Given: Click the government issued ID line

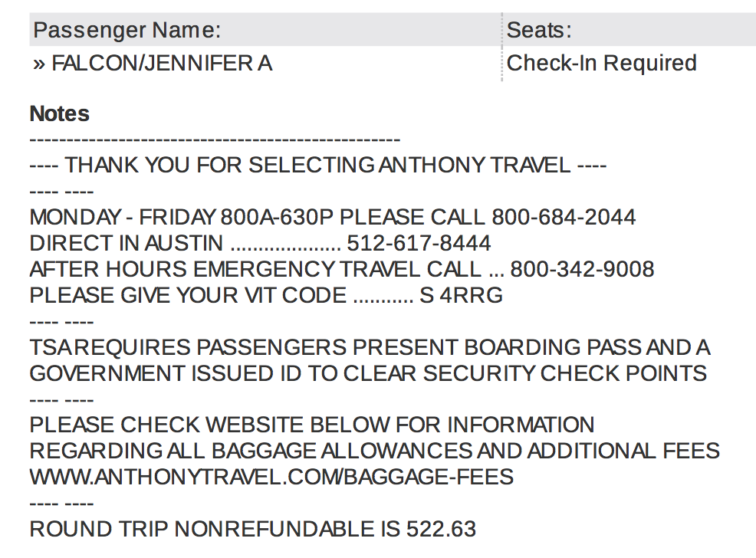Looking at the screenshot, I should [x=368, y=373].
